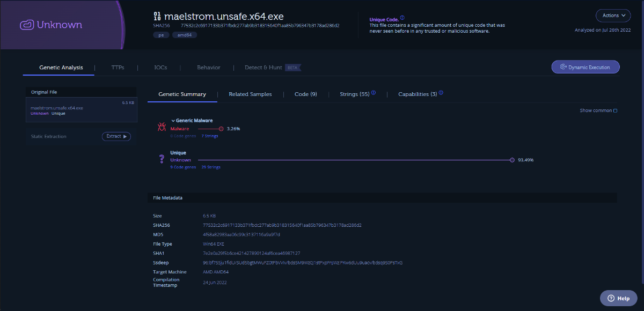This screenshot has height=311, width=644.
Task: Start Dynamic Execution analysis
Action: coord(585,67)
